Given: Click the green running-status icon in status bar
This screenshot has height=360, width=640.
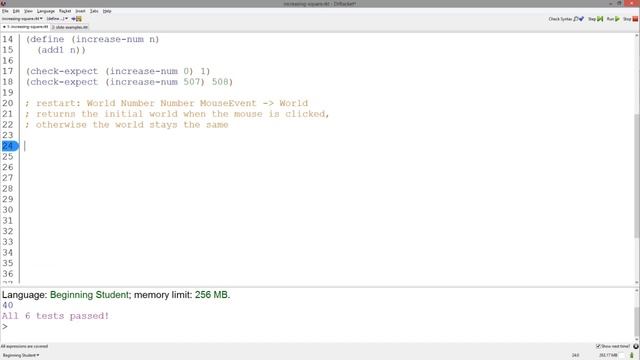Looking at the screenshot, I should coord(632,355).
